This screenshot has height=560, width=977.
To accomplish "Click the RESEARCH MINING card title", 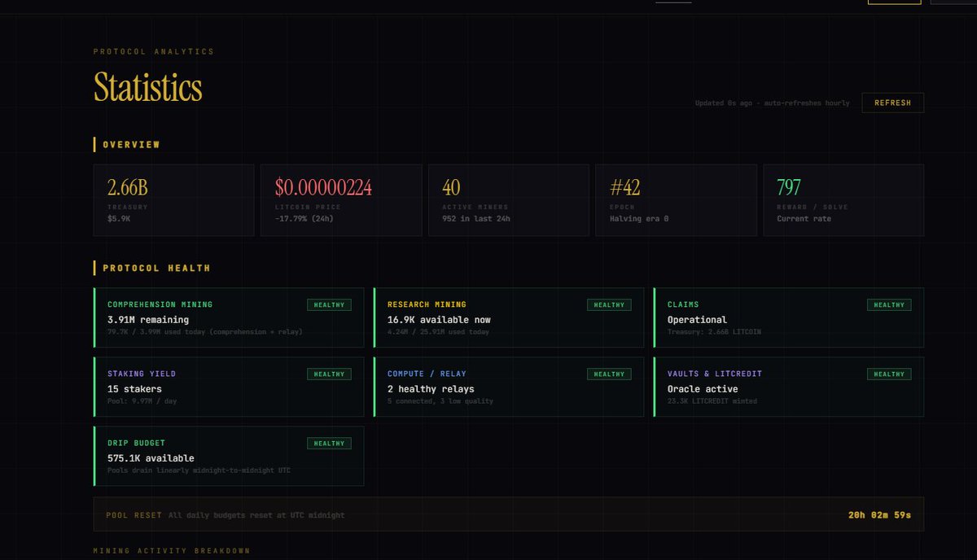I will click(x=427, y=304).
